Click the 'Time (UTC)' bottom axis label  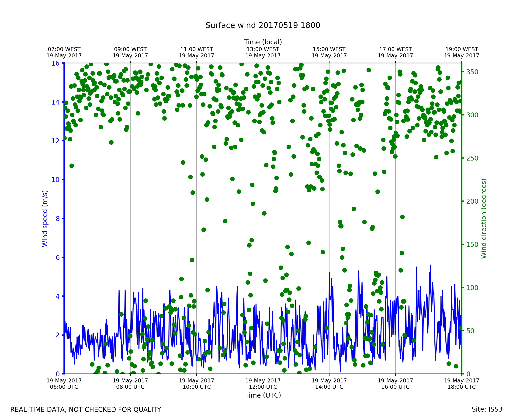pos(263,395)
